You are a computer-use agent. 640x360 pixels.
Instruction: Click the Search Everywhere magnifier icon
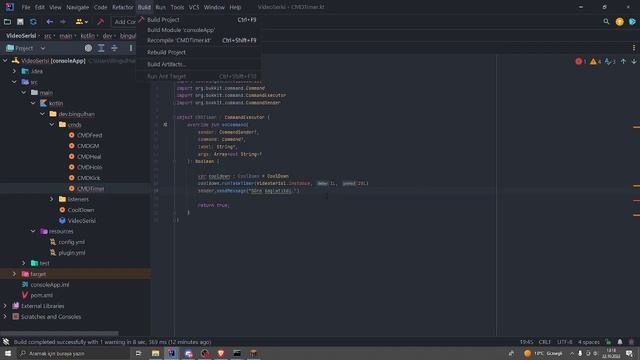point(606,22)
